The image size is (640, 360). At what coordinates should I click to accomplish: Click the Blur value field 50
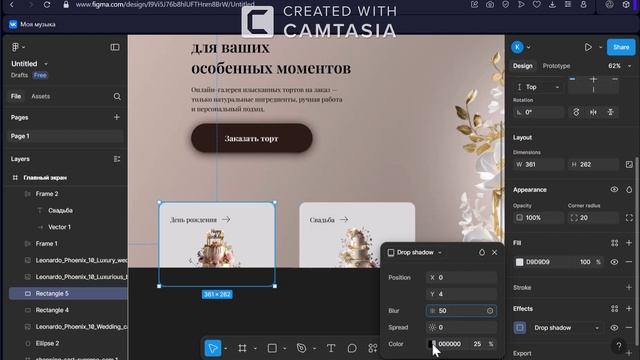point(461,311)
